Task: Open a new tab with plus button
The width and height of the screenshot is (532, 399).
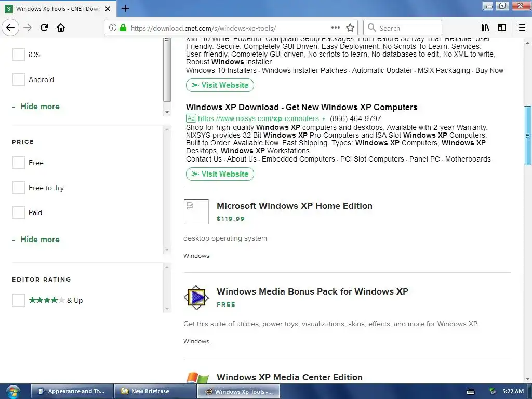Action: pos(125,8)
